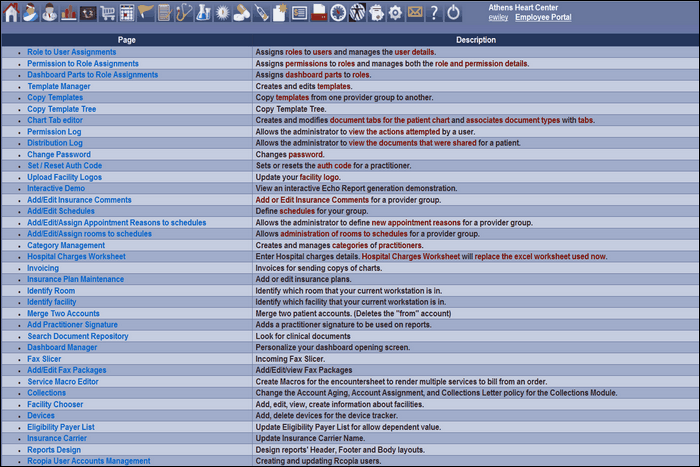Viewport: 700px width, 467px height.
Task: Open the bandaged patient icon
Action: (x=30, y=13)
